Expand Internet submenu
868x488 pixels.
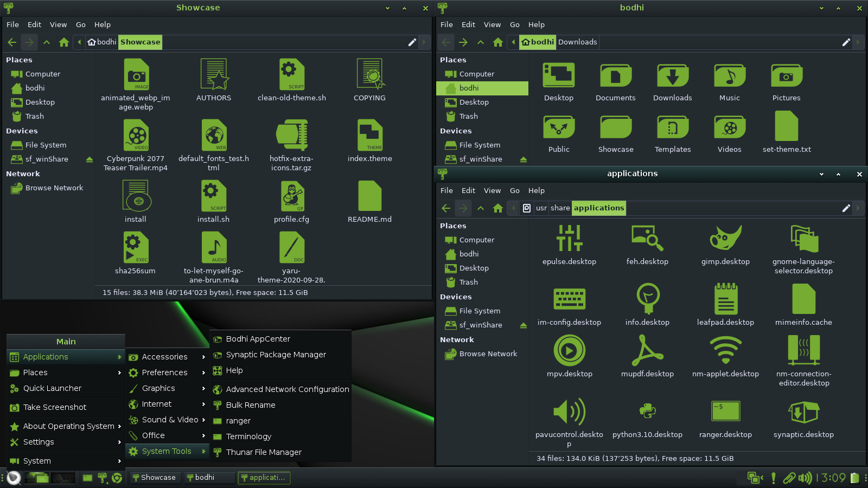(167, 404)
